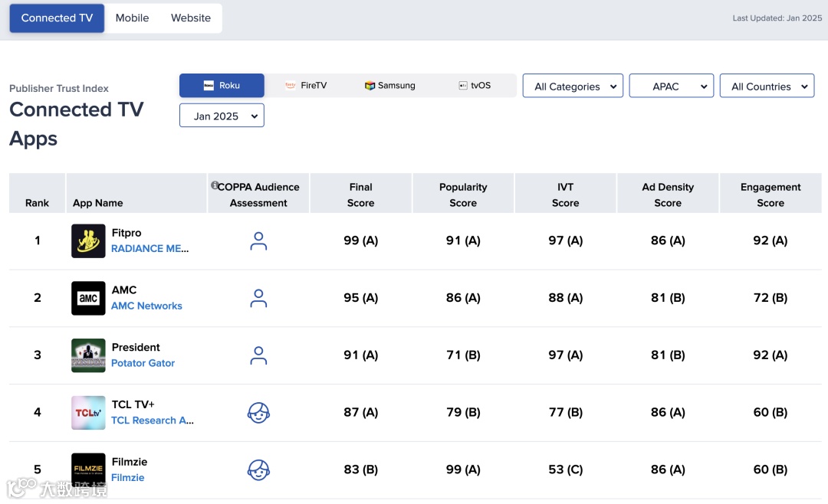Click the Fitpro app logo icon
Image resolution: width=828 pixels, height=504 pixels.
[88, 241]
